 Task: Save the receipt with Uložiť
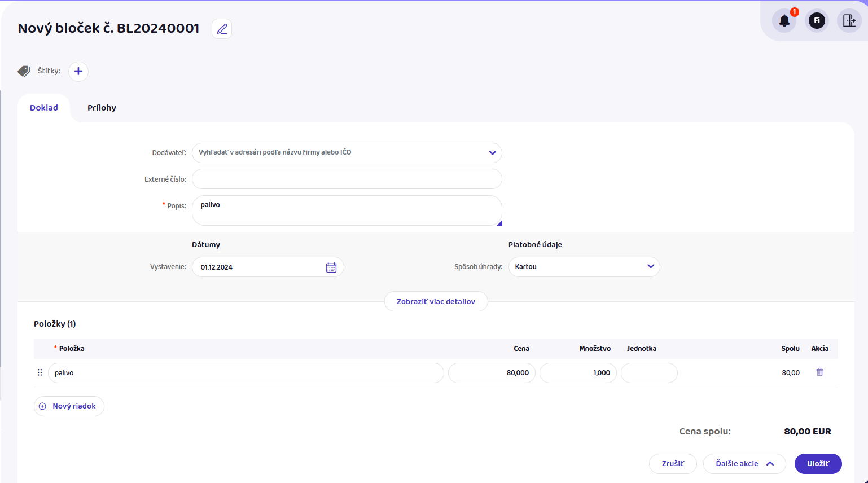(818, 464)
